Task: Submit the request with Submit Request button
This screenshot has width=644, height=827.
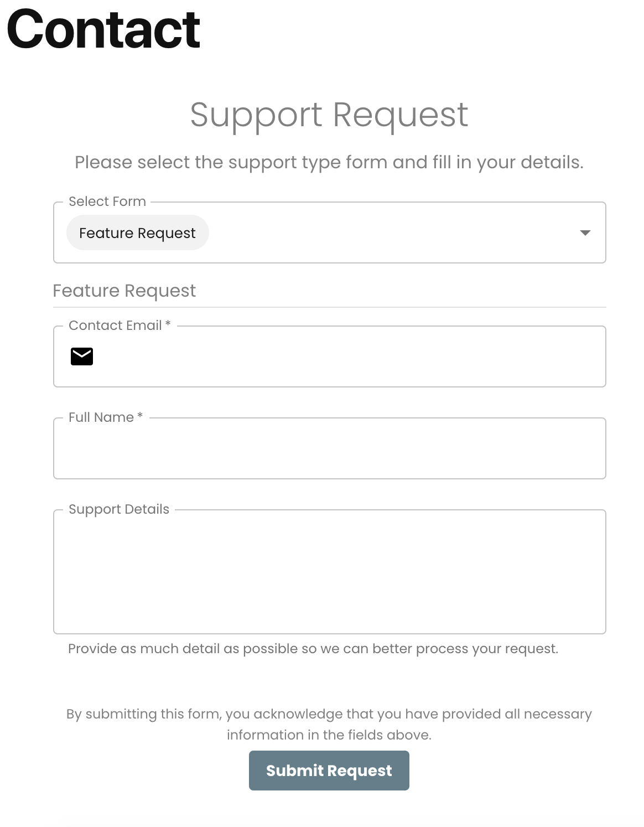Action: [x=329, y=771]
